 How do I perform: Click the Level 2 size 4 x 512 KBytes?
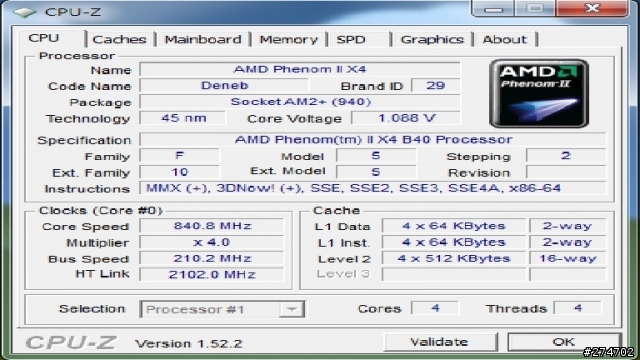pyautogui.click(x=454, y=258)
